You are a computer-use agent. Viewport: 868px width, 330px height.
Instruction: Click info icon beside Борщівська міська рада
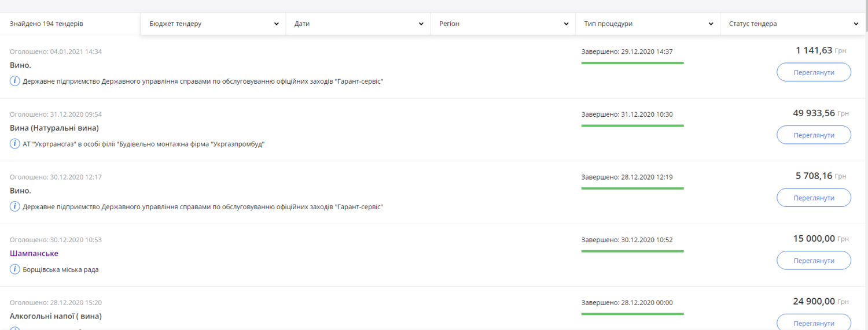pos(15,269)
